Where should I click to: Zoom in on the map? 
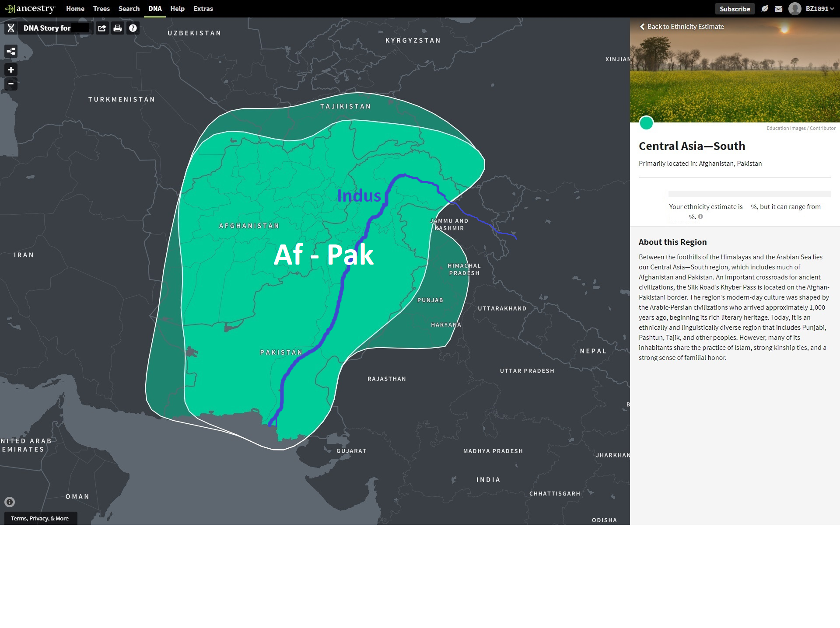(x=11, y=70)
